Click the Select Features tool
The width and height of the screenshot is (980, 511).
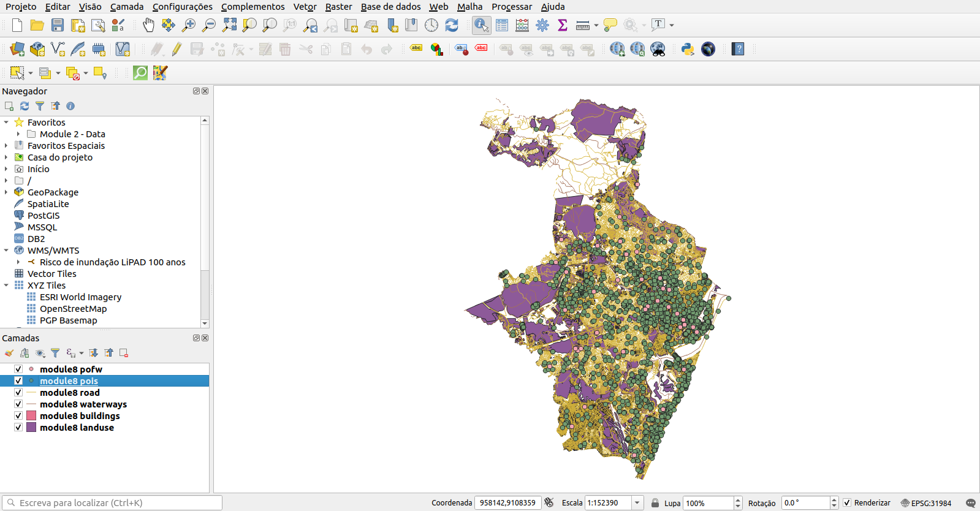pyautogui.click(x=17, y=73)
